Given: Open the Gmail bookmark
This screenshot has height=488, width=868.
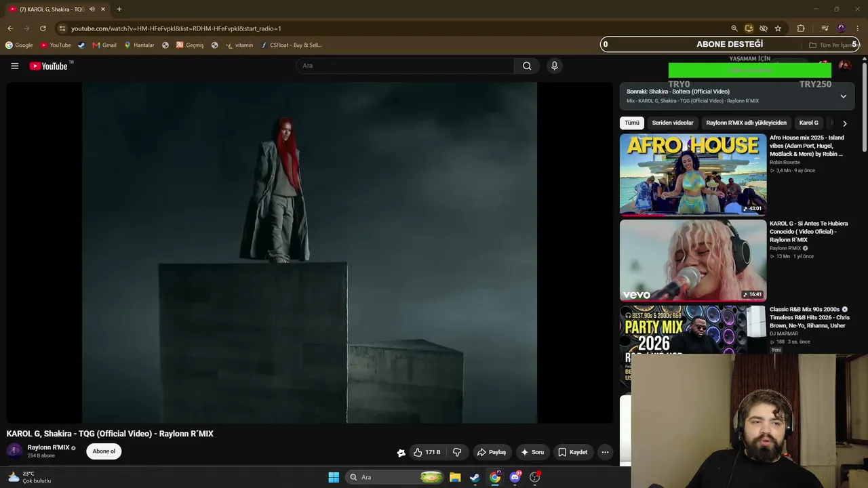Looking at the screenshot, I should pos(104,45).
